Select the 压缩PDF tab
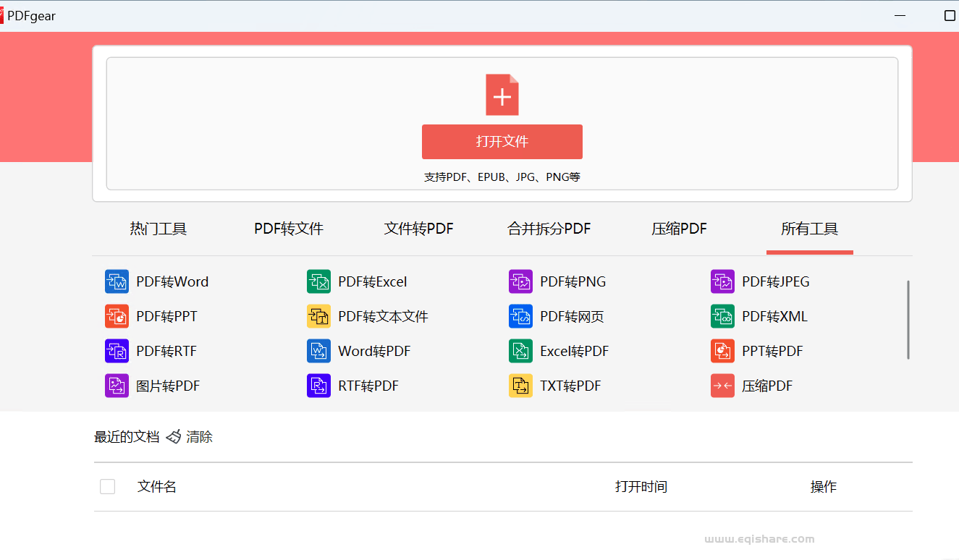The width and height of the screenshot is (959, 560). point(679,229)
